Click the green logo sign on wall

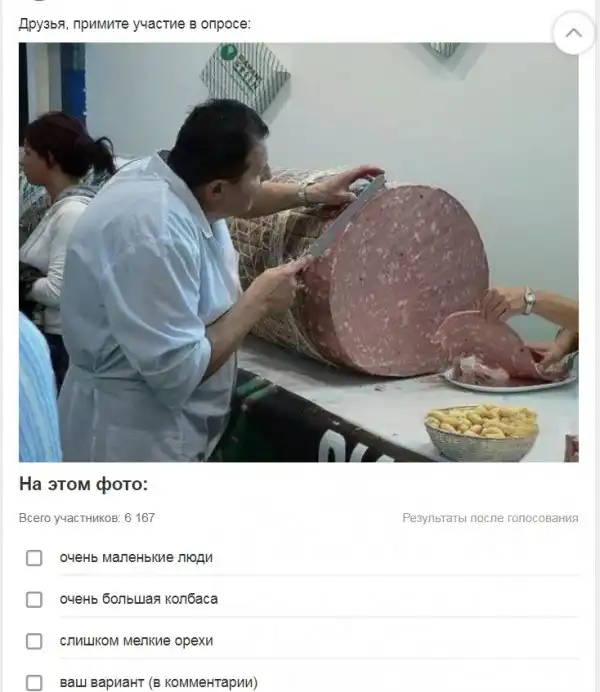[244, 75]
